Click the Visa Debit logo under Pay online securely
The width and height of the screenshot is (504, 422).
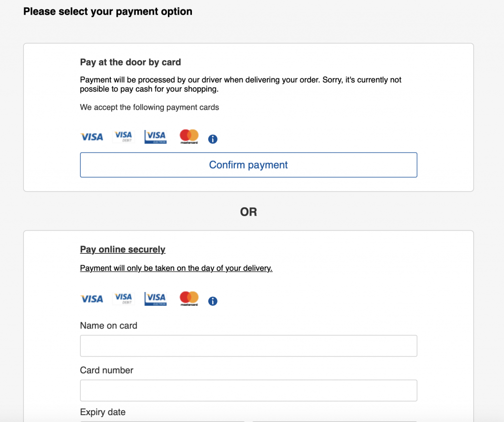(124, 298)
